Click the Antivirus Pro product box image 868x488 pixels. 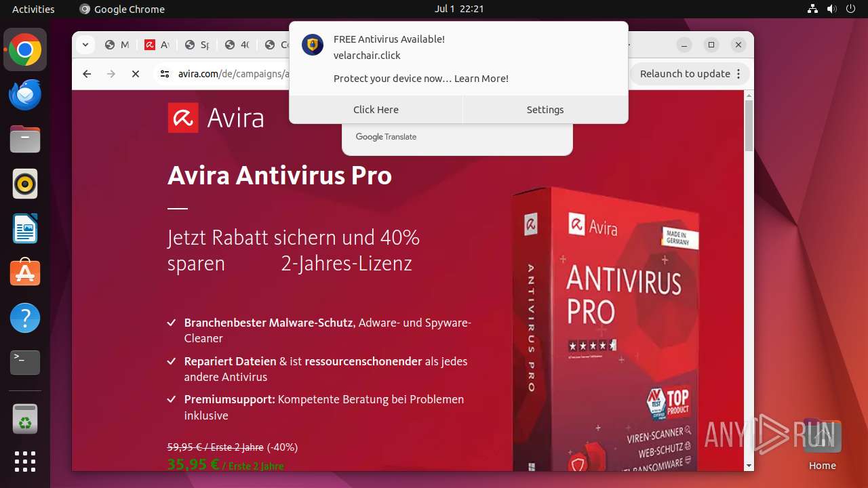coord(605,329)
